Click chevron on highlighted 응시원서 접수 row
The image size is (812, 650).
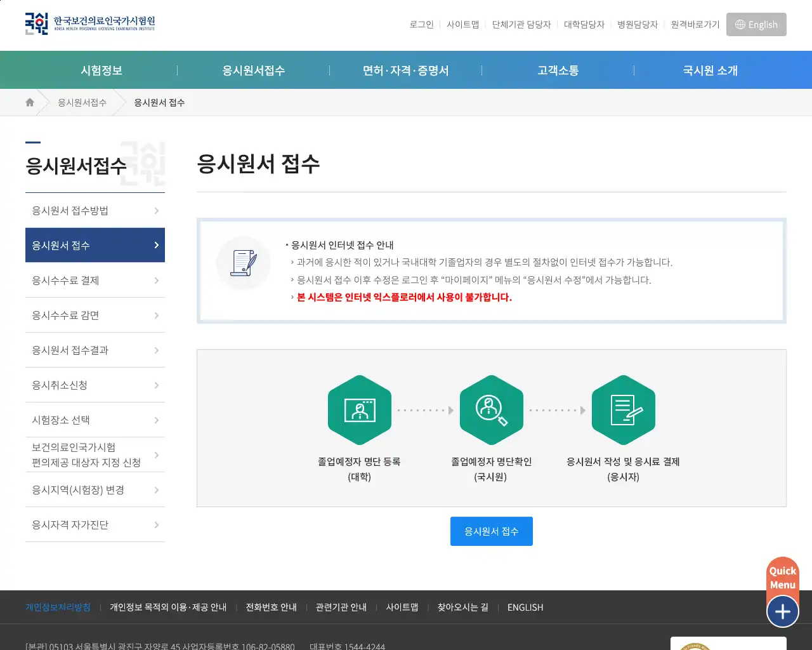coord(157,245)
